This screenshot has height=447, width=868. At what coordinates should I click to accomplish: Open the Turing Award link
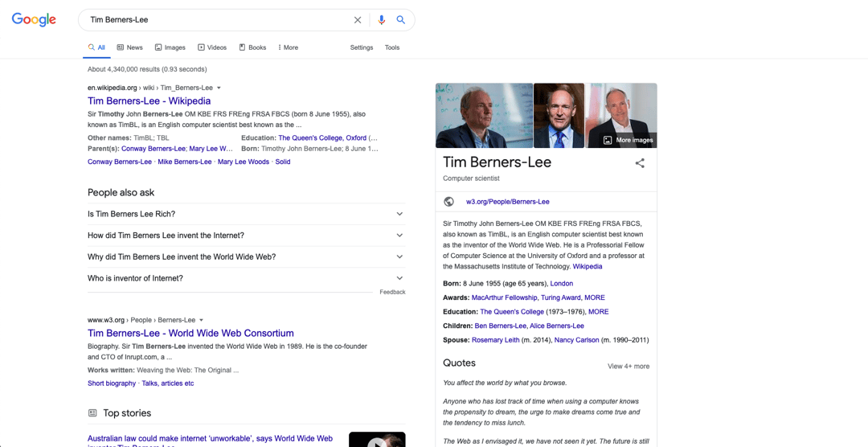click(561, 297)
